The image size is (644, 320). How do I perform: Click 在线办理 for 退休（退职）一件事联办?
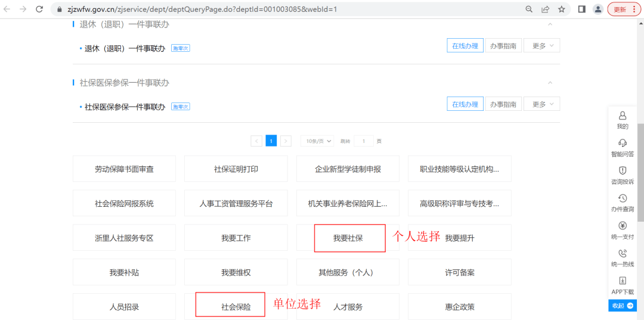tap(465, 46)
